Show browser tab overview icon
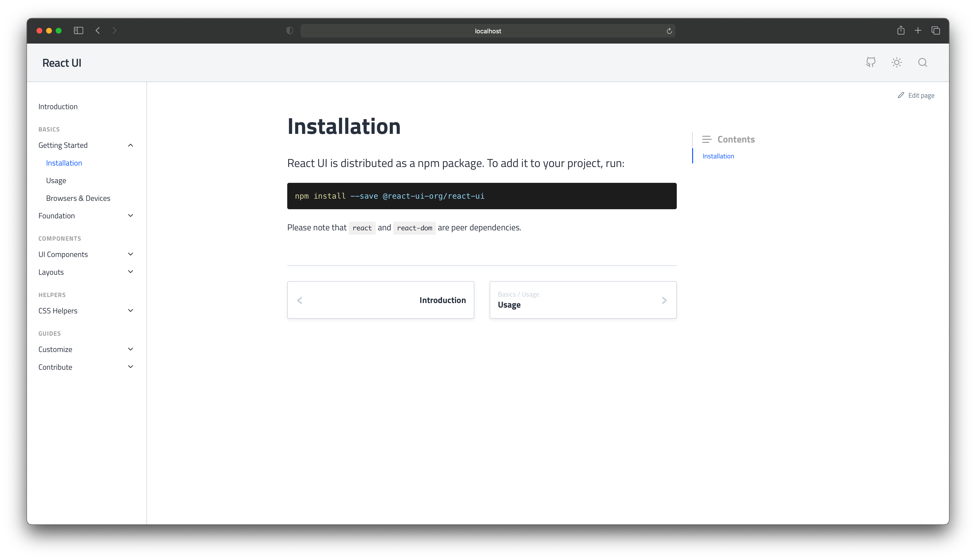The width and height of the screenshot is (976, 560). [x=936, y=31]
